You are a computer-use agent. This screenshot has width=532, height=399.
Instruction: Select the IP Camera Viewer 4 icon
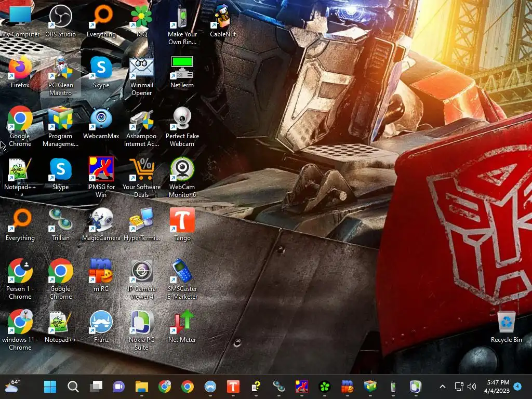[141, 279]
